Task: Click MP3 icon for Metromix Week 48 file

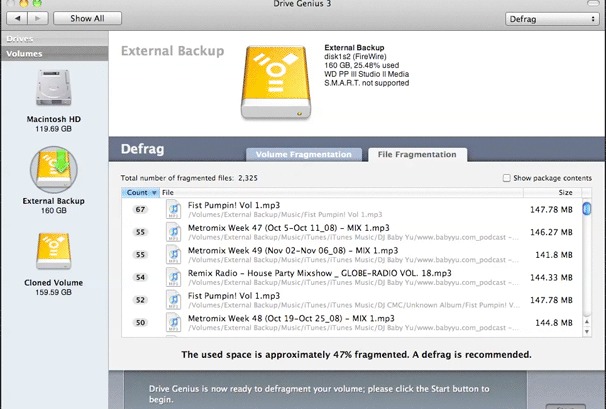Action: [174, 322]
